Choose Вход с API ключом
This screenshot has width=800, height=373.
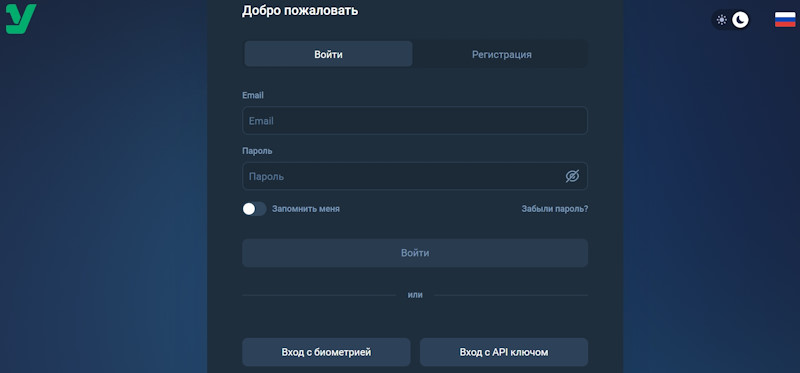click(x=504, y=352)
